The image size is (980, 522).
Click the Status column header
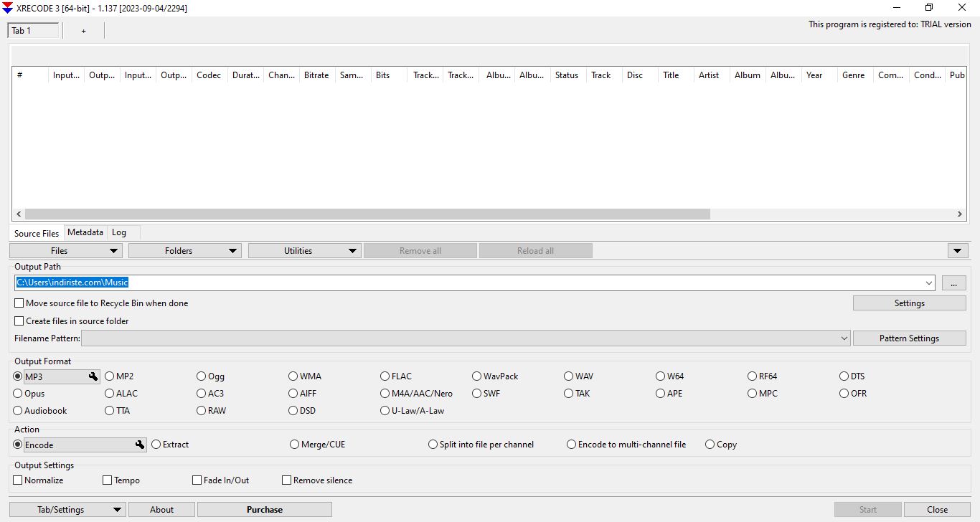tap(568, 75)
